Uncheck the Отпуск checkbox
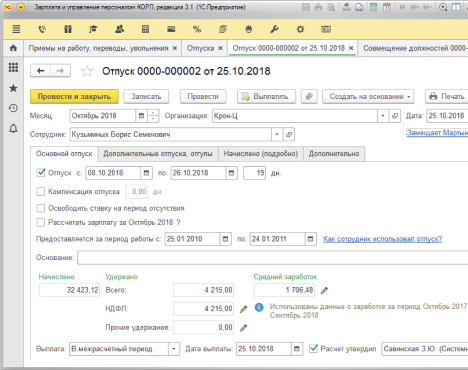The width and height of the screenshot is (468, 370). pyautogui.click(x=41, y=173)
